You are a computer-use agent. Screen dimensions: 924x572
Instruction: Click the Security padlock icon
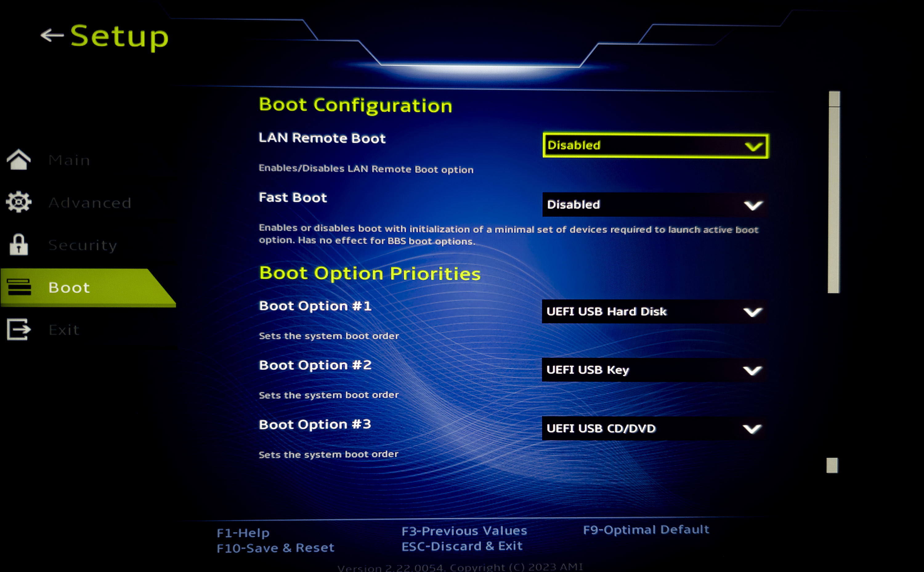(x=18, y=245)
